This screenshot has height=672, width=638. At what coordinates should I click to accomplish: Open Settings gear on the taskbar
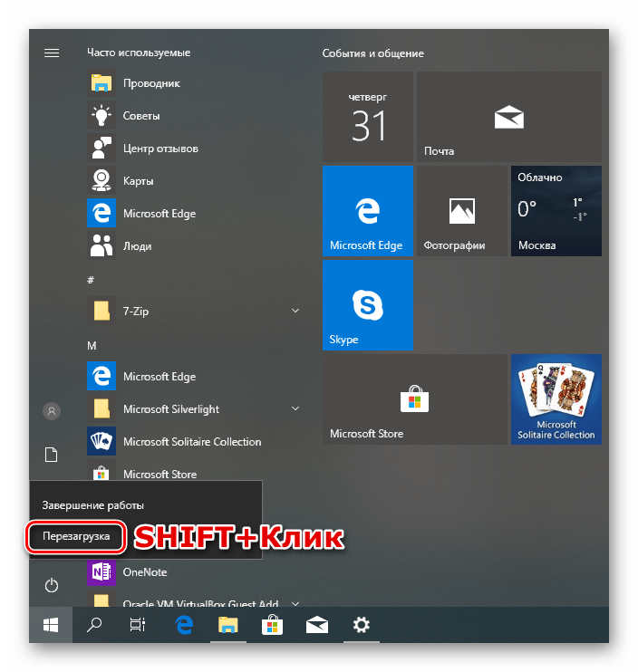click(x=362, y=625)
